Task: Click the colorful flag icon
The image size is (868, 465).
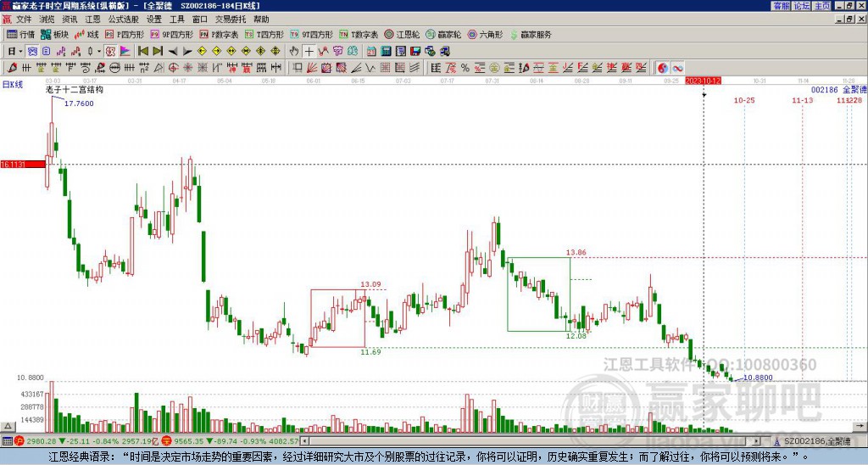Action: point(125,51)
